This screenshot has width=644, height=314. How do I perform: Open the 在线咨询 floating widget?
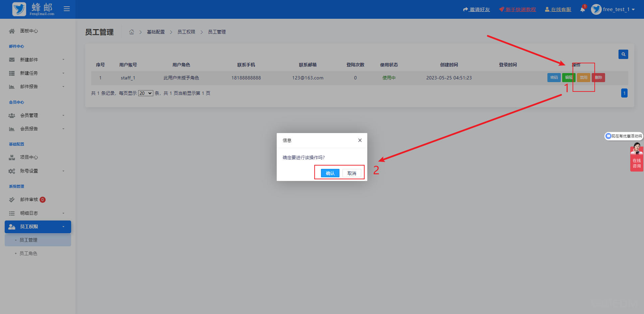(x=636, y=158)
